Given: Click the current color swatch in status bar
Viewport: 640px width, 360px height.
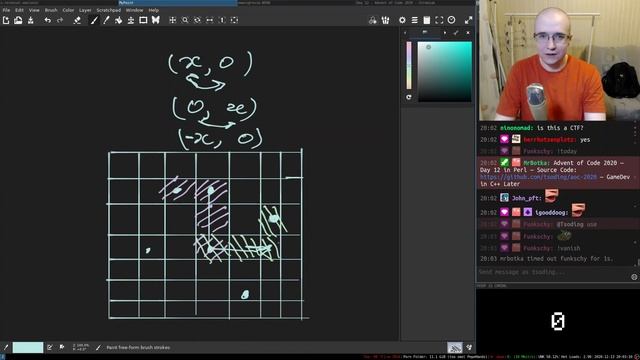Looking at the screenshot, I should (x=28, y=347).
